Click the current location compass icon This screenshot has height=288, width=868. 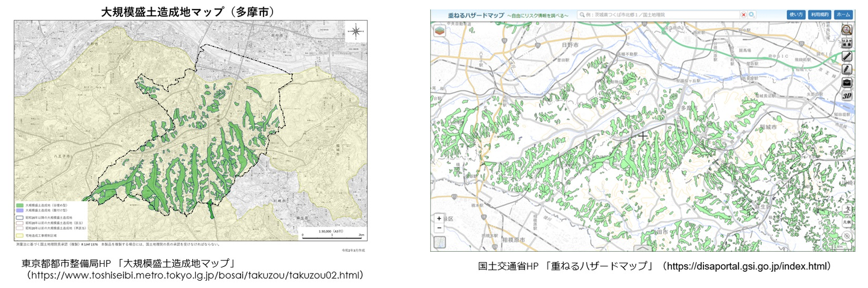[x=847, y=237]
